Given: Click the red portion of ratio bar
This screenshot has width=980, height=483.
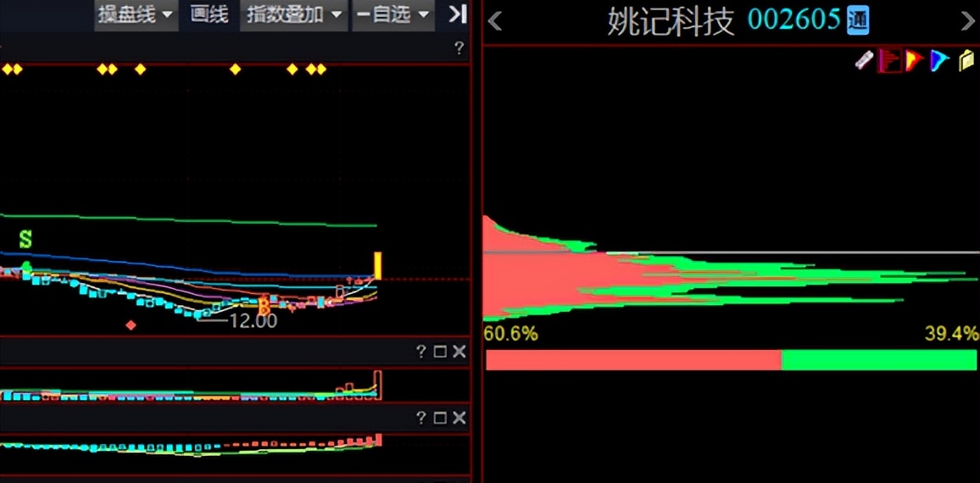Looking at the screenshot, I should coord(634,360).
